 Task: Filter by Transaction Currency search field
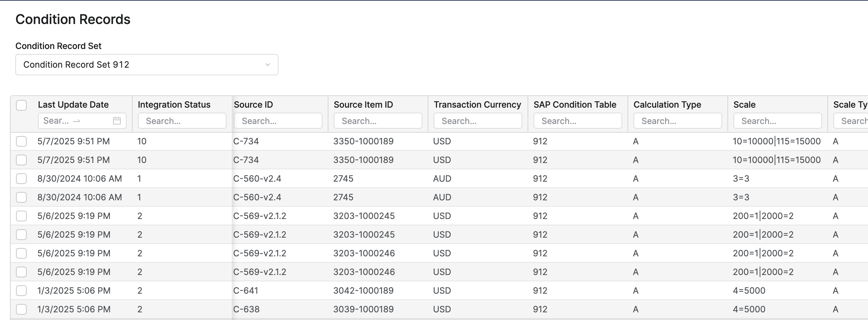478,121
